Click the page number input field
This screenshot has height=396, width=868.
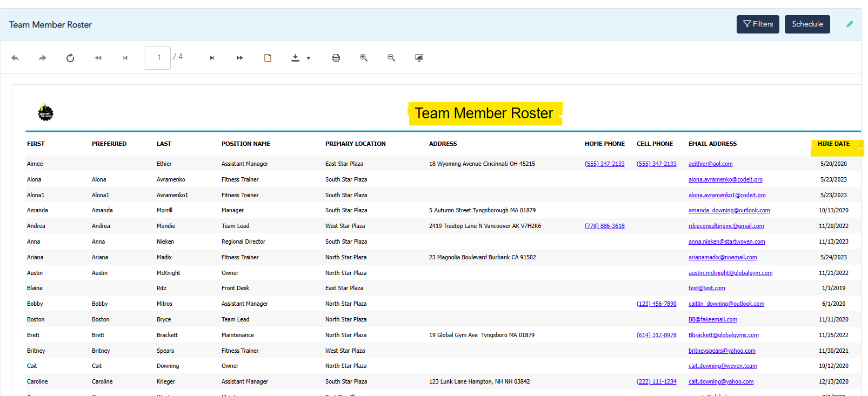(157, 58)
